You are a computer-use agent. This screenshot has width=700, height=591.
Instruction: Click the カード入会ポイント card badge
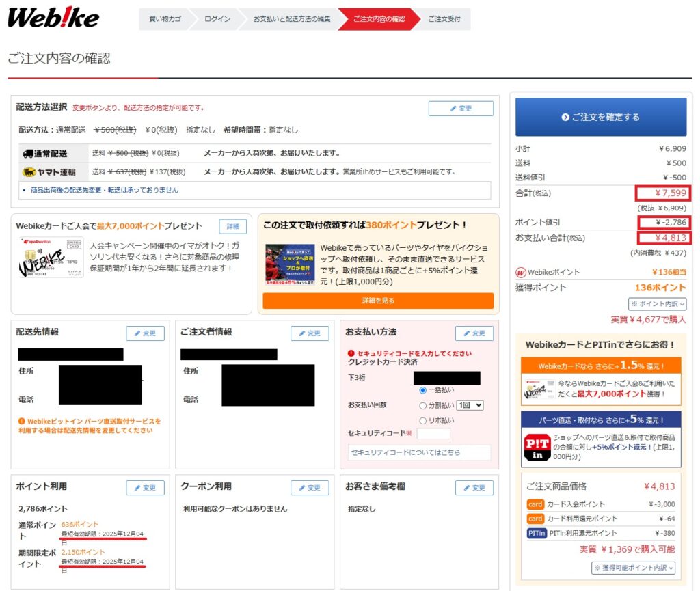(x=535, y=504)
